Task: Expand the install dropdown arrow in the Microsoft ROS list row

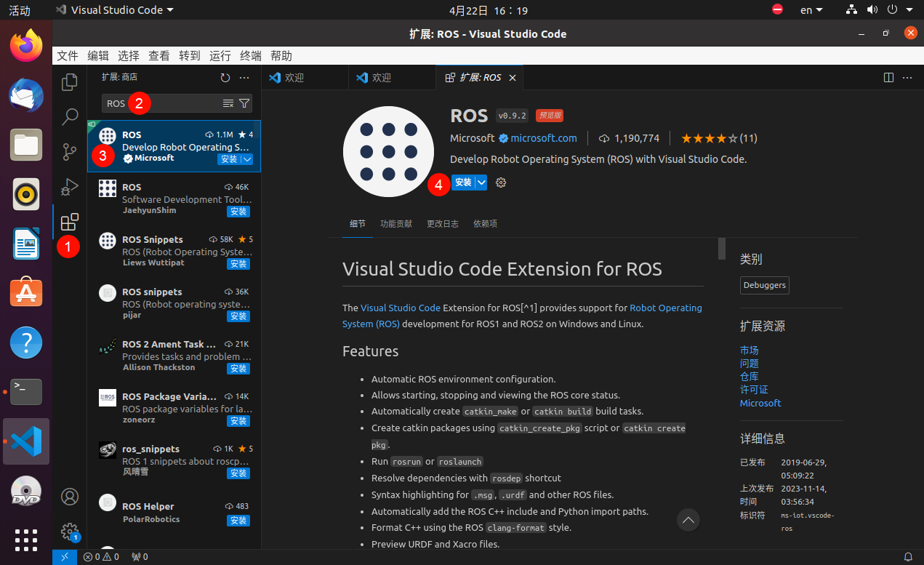Action: tap(246, 159)
